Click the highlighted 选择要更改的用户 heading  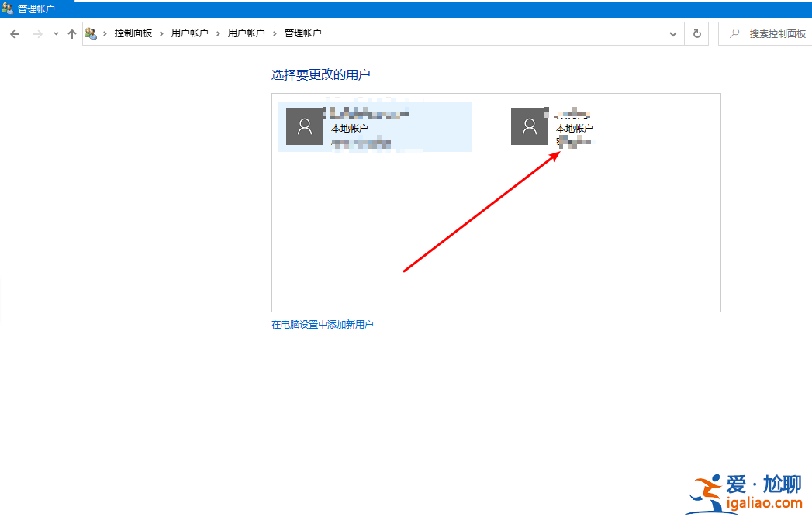(x=322, y=74)
